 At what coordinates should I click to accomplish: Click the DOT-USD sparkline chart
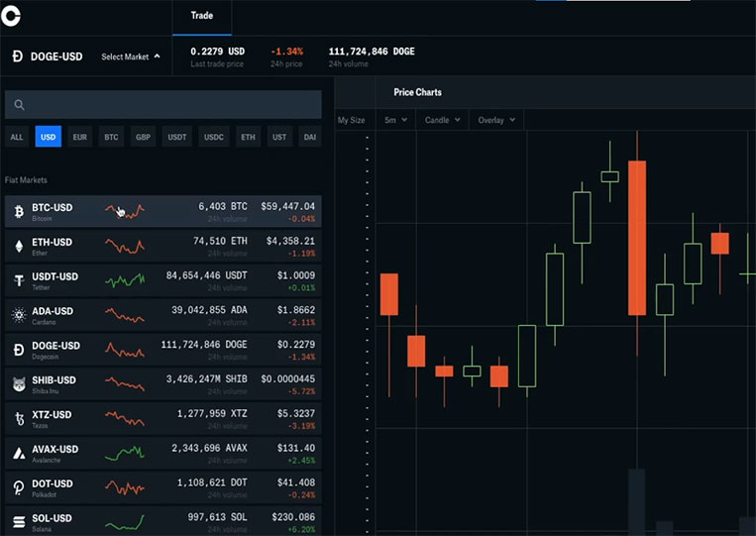click(x=125, y=487)
